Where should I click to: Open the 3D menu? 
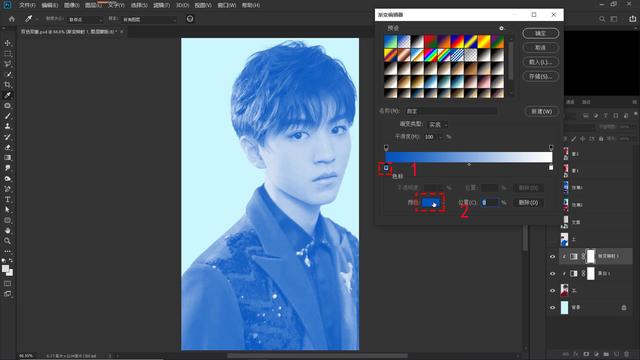click(182, 5)
